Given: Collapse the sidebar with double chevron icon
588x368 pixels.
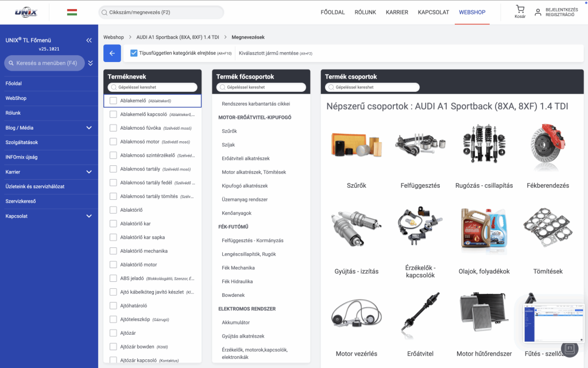Looking at the screenshot, I should tap(89, 41).
